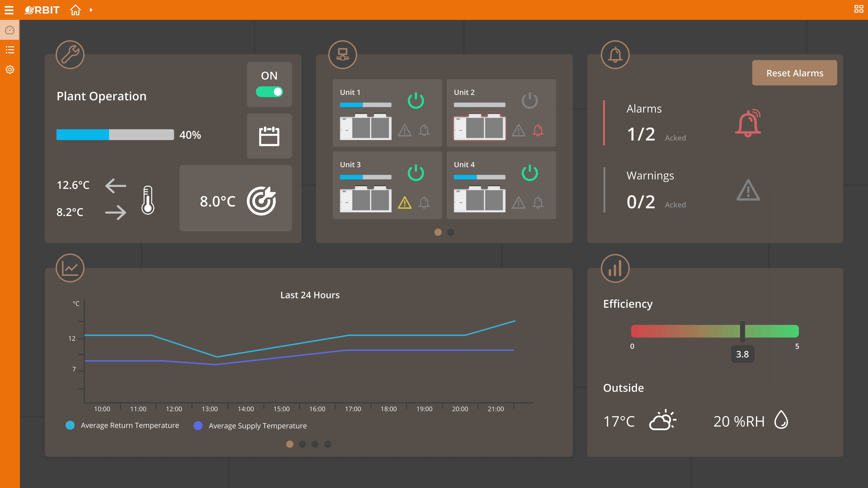Click the 17°C outside temperature
The image size is (868, 488).
click(619, 421)
